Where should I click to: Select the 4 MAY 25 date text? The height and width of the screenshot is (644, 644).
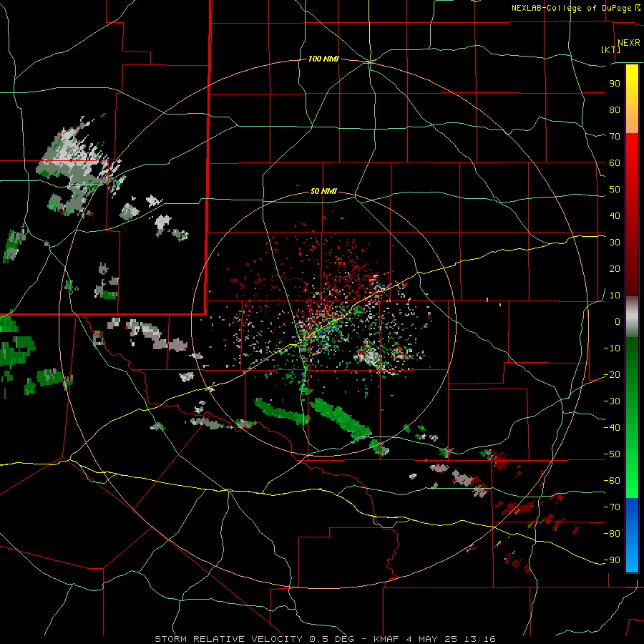coord(431,639)
